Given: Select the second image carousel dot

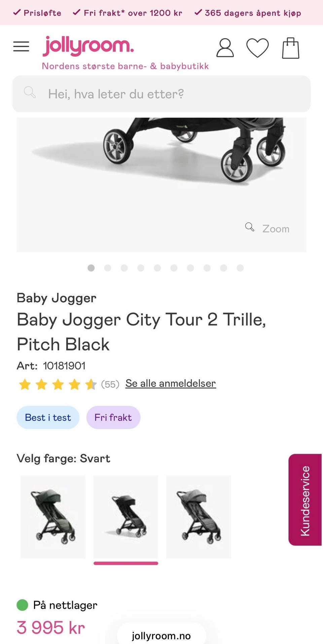Looking at the screenshot, I should point(108,268).
